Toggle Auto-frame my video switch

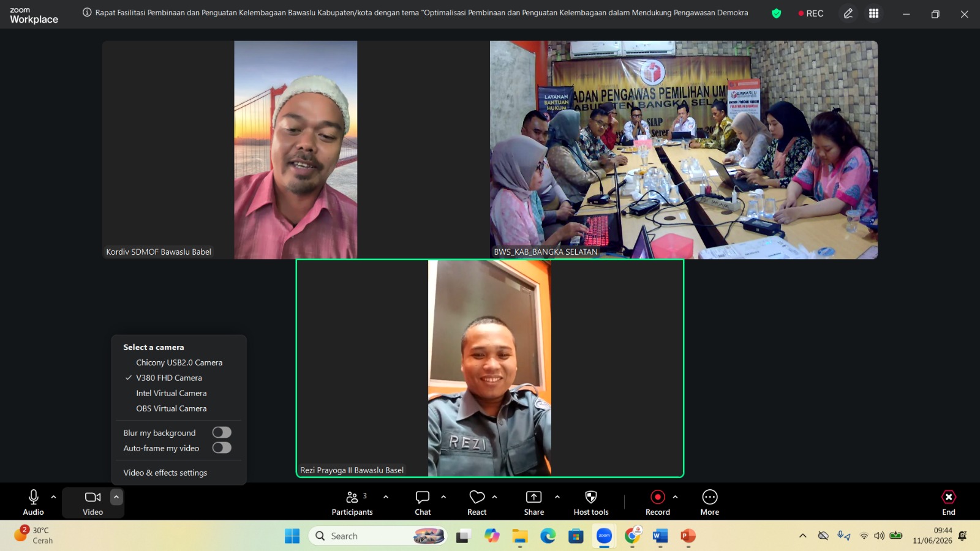[222, 448]
